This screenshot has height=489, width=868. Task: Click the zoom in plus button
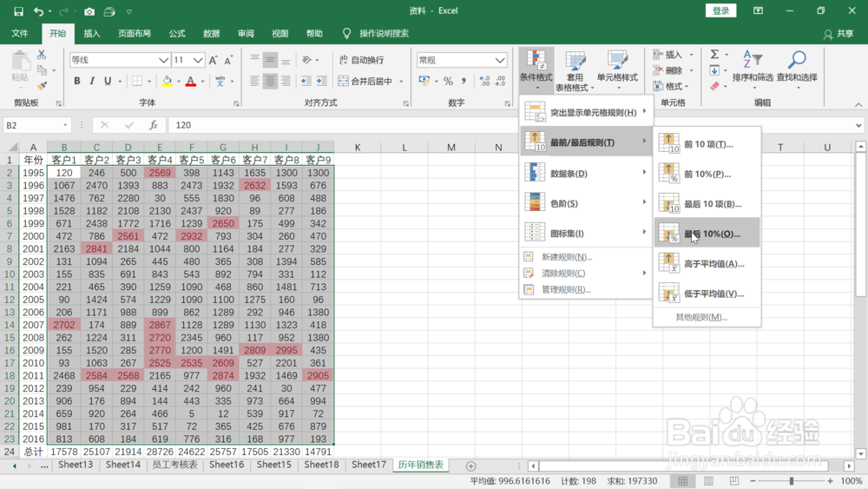tap(830, 480)
